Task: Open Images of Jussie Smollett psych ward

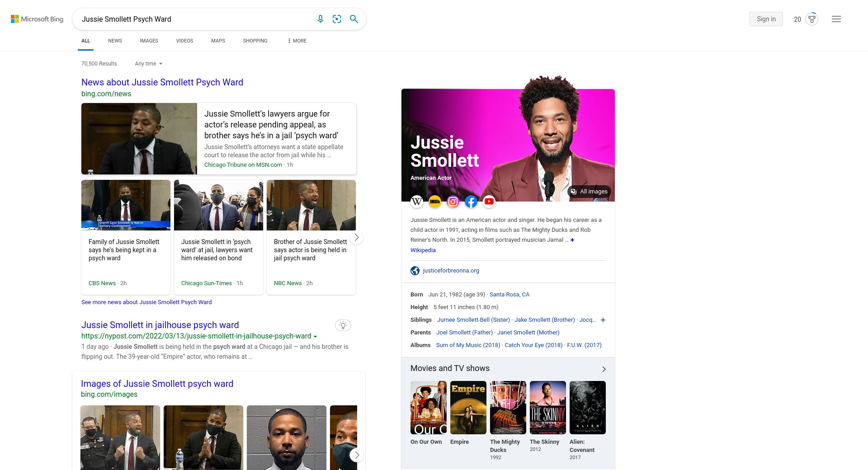Action: (x=157, y=384)
